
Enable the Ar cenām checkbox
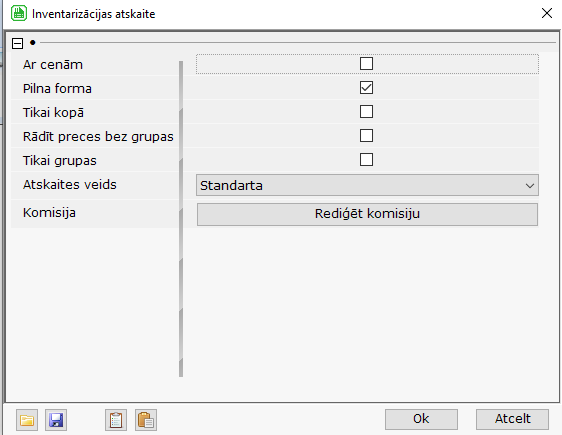pyautogui.click(x=366, y=64)
